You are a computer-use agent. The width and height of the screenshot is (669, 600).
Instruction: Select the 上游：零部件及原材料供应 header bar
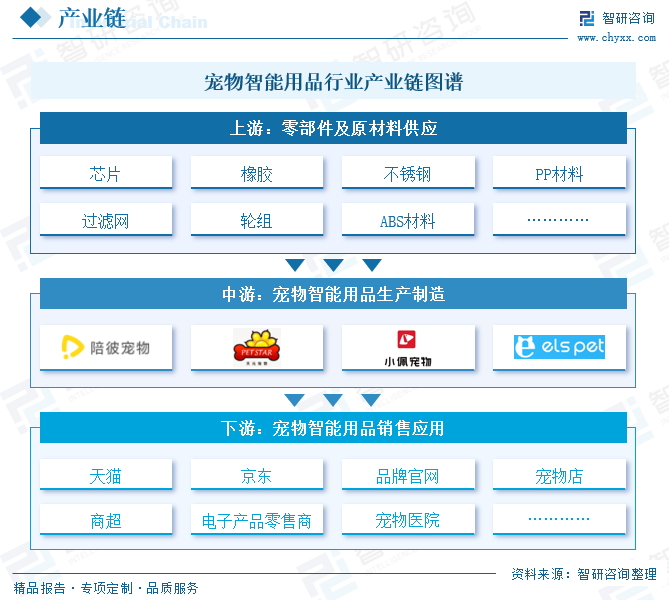[x=334, y=128]
